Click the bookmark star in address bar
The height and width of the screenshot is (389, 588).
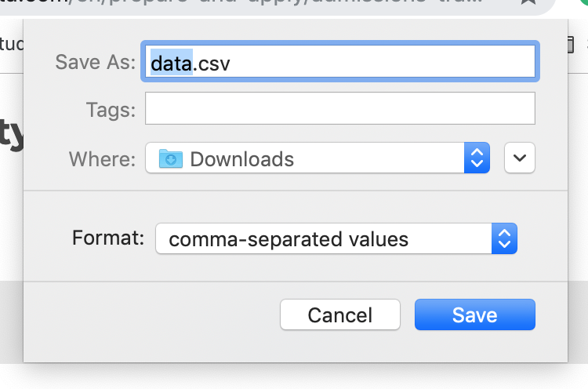pos(528,3)
